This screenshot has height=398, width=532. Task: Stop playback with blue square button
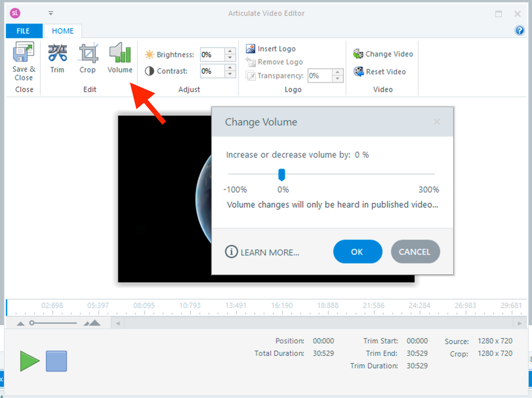[x=57, y=361]
